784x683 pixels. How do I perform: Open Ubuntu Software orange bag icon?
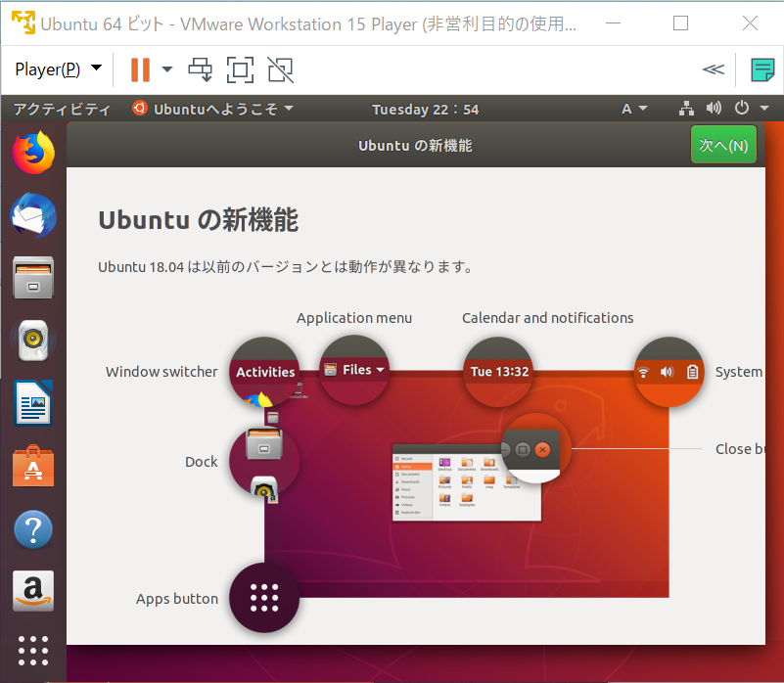click(33, 466)
